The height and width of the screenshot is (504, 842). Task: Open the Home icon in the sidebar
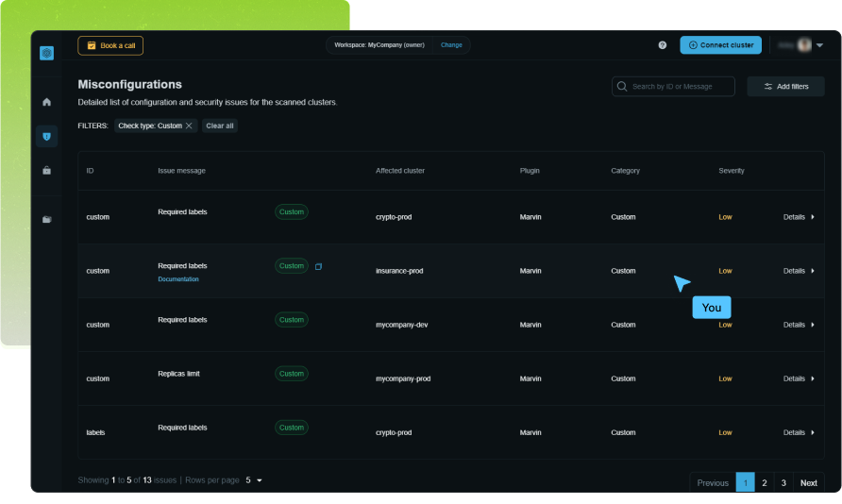(47, 102)
